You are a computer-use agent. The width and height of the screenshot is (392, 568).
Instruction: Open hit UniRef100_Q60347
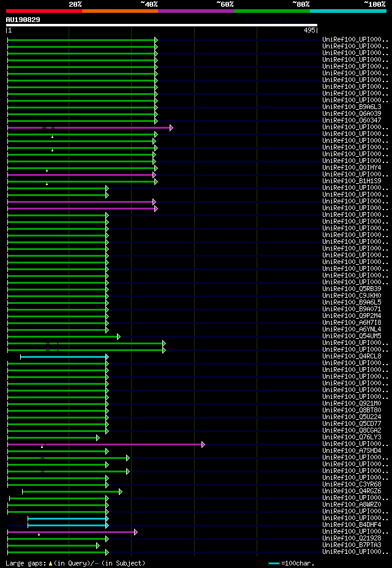coord(352,121)
